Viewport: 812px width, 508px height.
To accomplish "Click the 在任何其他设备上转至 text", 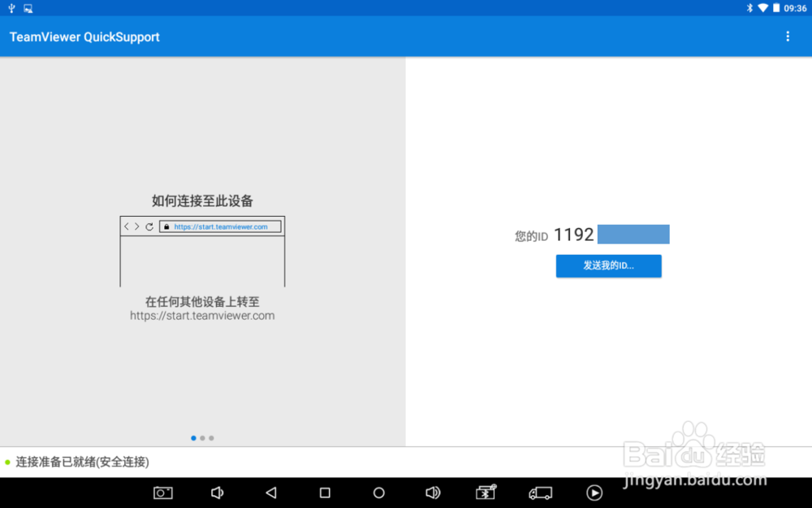I will click(x=202, y=302).
